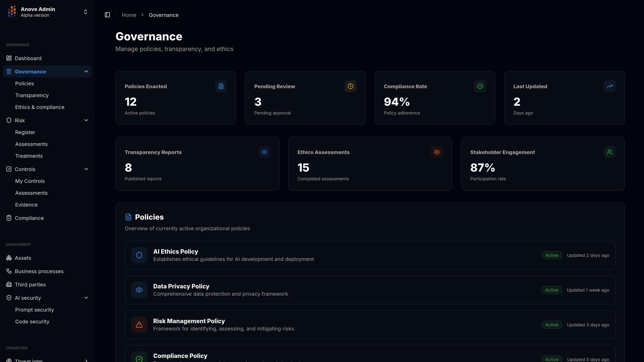644x362 pixels.
Task: Click the Last Updated trend icon
Action: pyautogui.click(x=609, y=86)
